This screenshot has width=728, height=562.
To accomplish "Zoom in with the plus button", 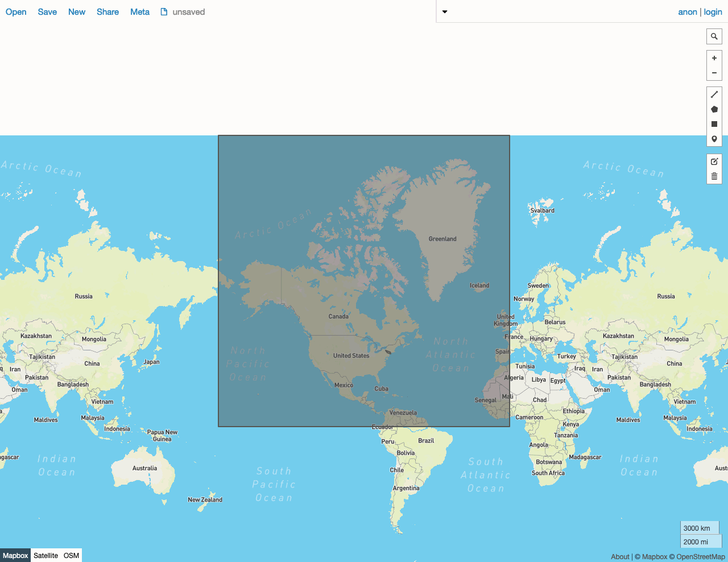I will pyautogui.click(x=714, y=58).
